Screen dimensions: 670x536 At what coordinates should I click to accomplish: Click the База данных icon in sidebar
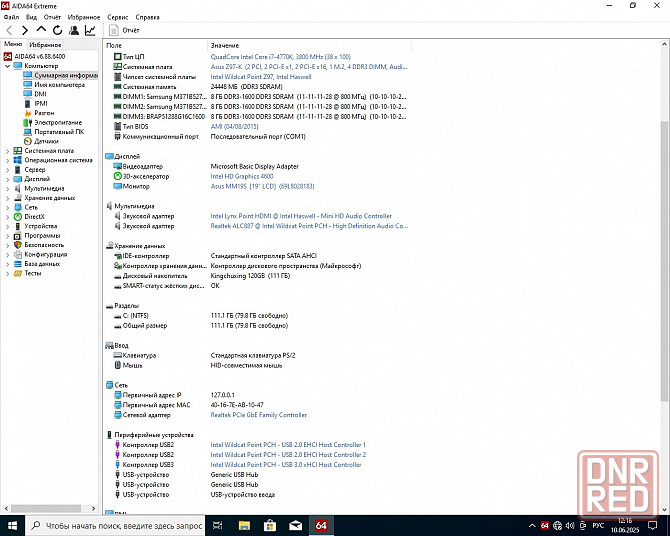point(18,264)
